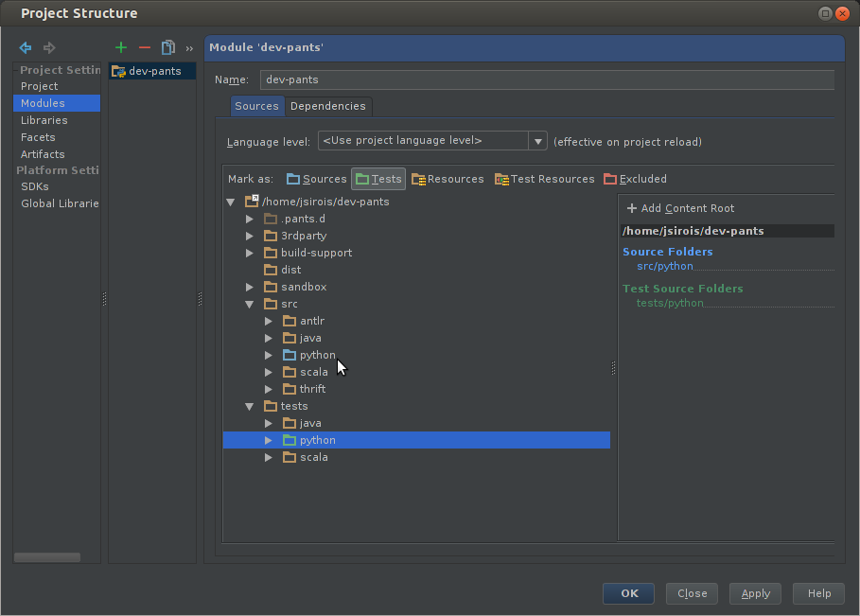
Task: Mark folder as Test Resources
Action: click(x=544, y=179)
